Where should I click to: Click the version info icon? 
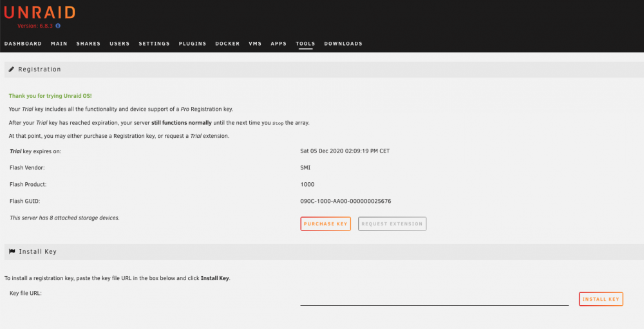(x=58, y=26)
